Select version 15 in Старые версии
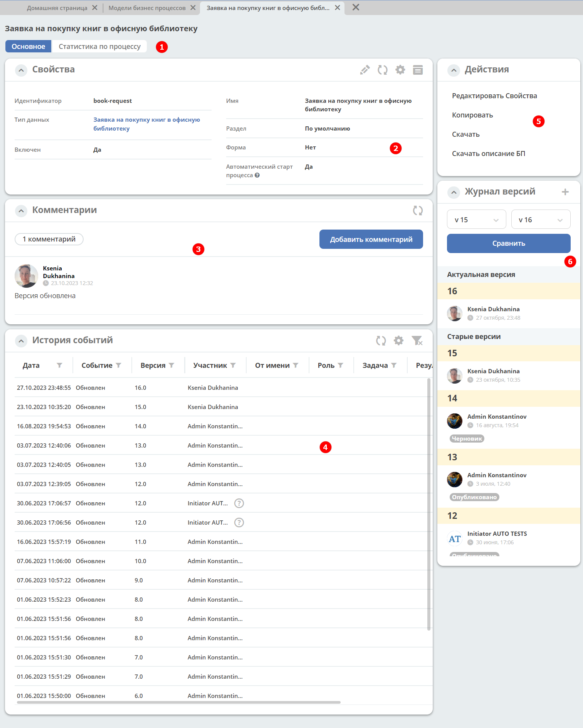583x728 pixels. 509,353
